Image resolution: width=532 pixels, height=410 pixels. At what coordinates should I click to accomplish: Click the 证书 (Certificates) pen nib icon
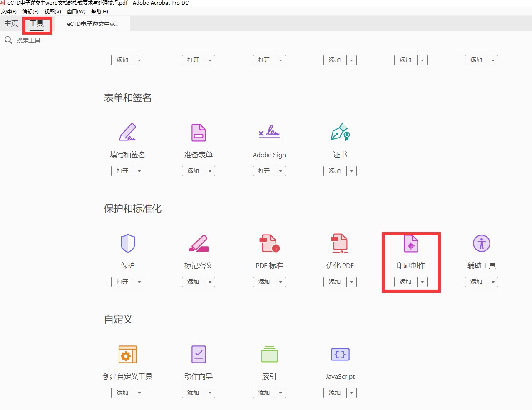(x=340, y=132)
